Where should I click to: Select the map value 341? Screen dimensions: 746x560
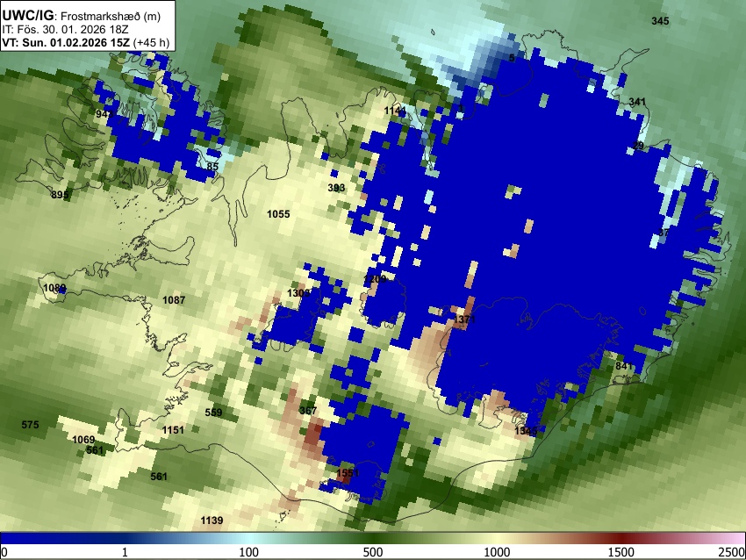tap(637, 102)
